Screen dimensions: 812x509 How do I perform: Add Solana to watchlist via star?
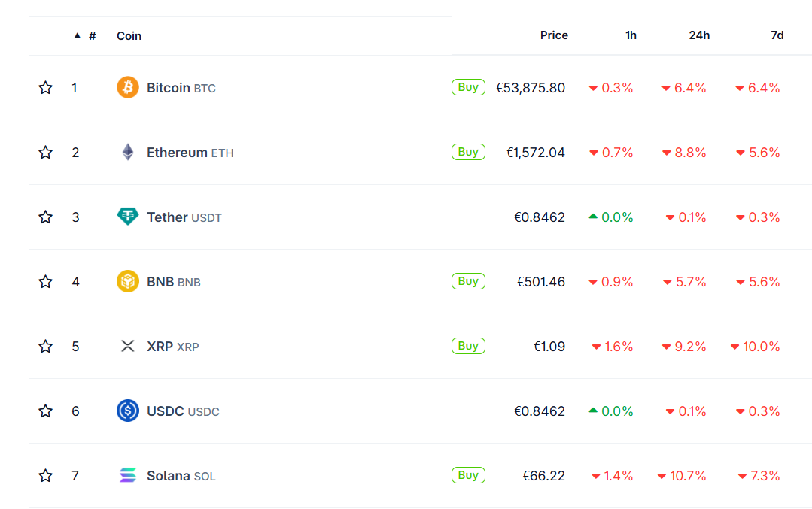[x=46, y=476]
